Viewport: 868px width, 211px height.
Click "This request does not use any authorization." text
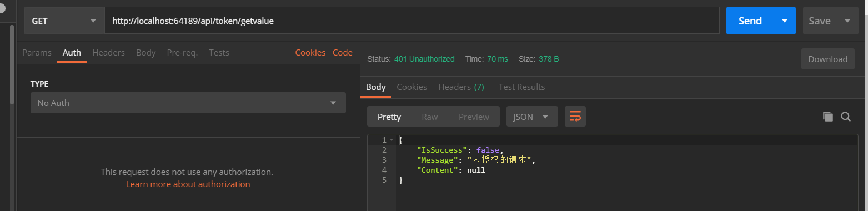pos(187,172)
